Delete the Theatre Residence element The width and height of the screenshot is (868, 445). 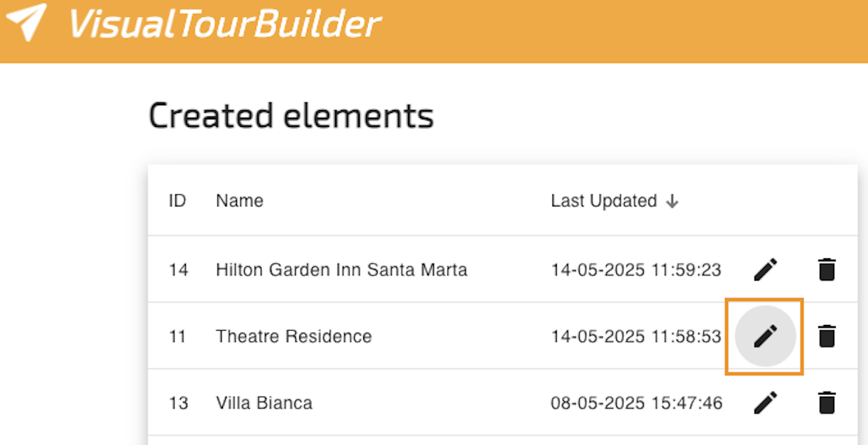[827, 336]
